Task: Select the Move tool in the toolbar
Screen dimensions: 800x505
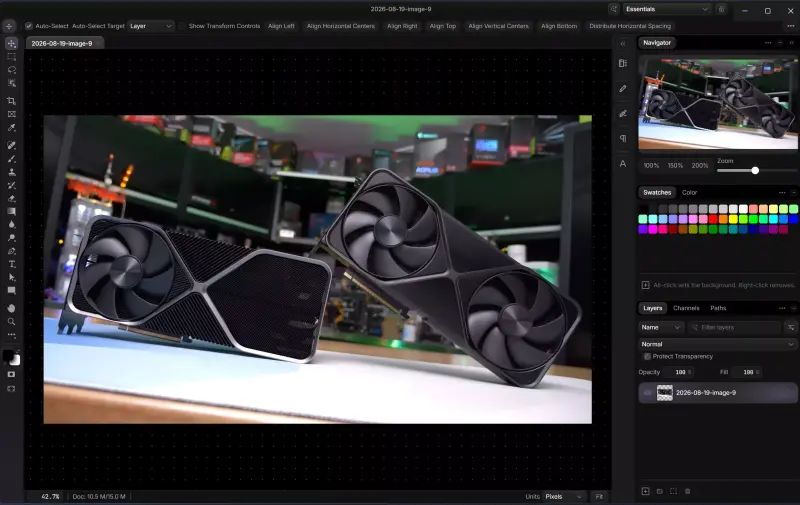Action: point(11,44)
